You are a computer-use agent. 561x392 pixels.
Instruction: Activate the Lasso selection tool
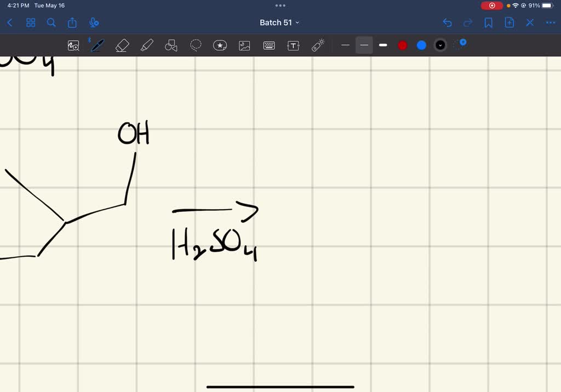click(195, 45)
